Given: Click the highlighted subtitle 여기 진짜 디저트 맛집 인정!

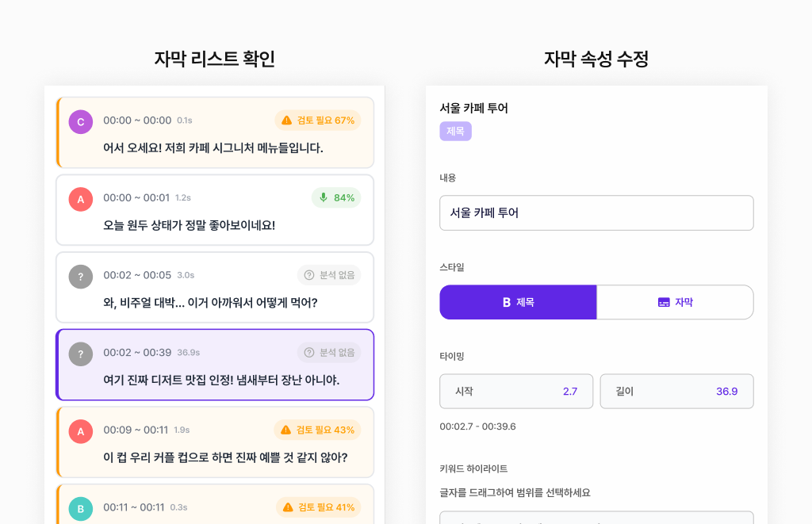Looking at the screenshot, I should click(x=221, y=381).
